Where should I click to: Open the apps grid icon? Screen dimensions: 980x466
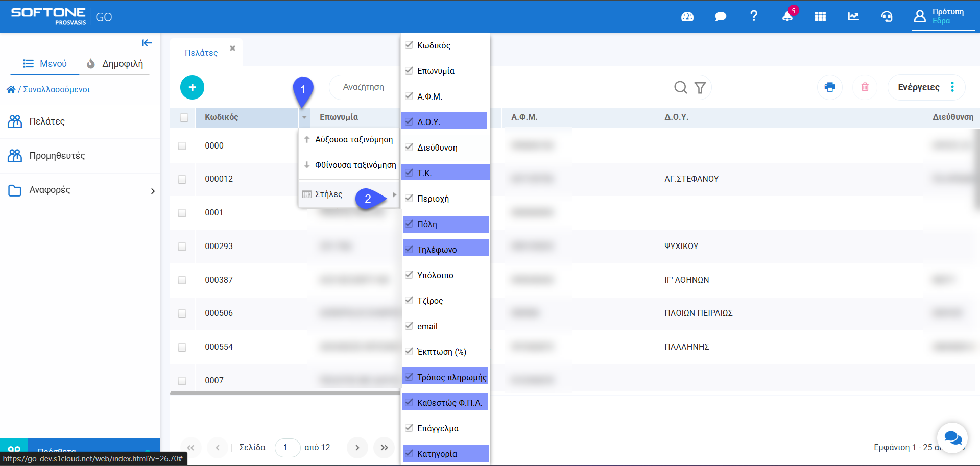point(820,17)
